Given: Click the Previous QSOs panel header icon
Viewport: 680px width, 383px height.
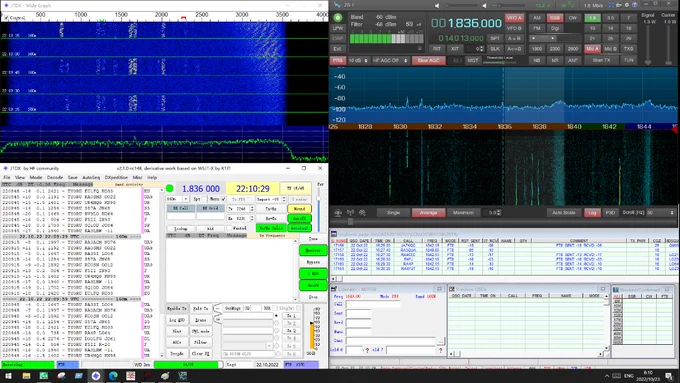Looking at the screenshot, I should 452,289.
